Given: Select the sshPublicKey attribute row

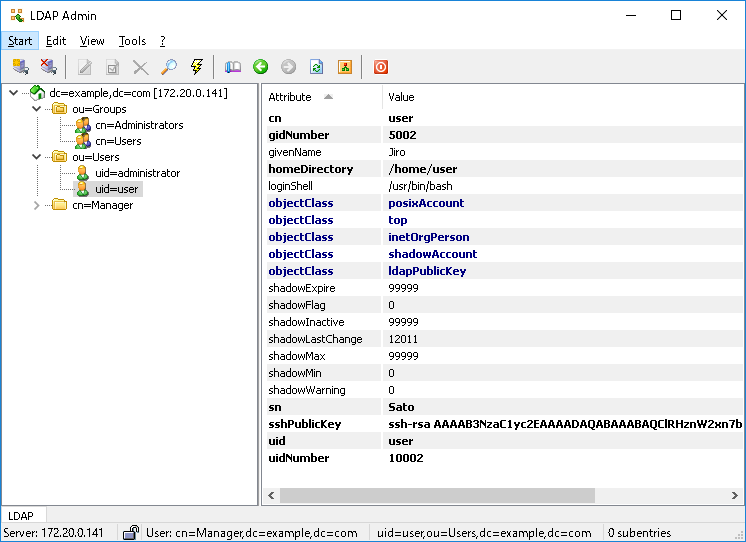Looking at the screenshot, I should pyautogui.click(x=504, y=424).
